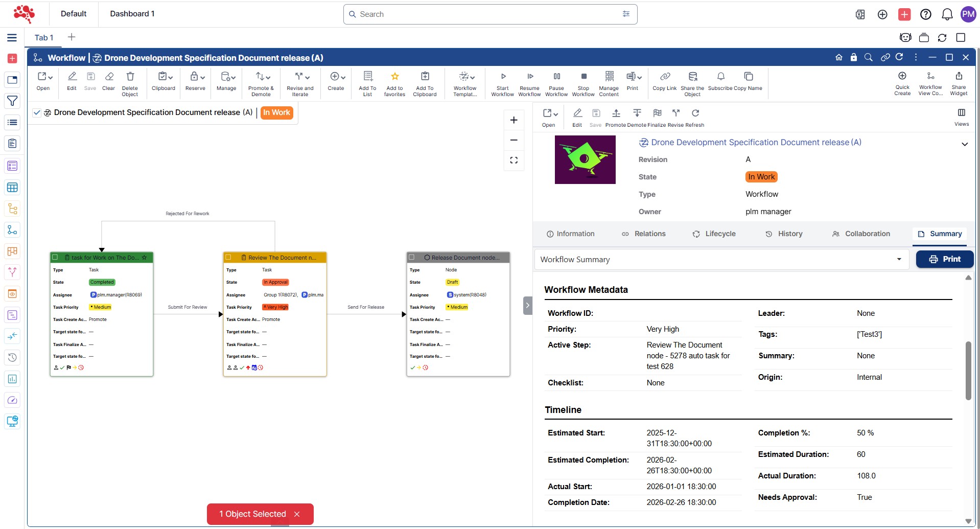Click the Delete Object trash icon

(130, 77)
